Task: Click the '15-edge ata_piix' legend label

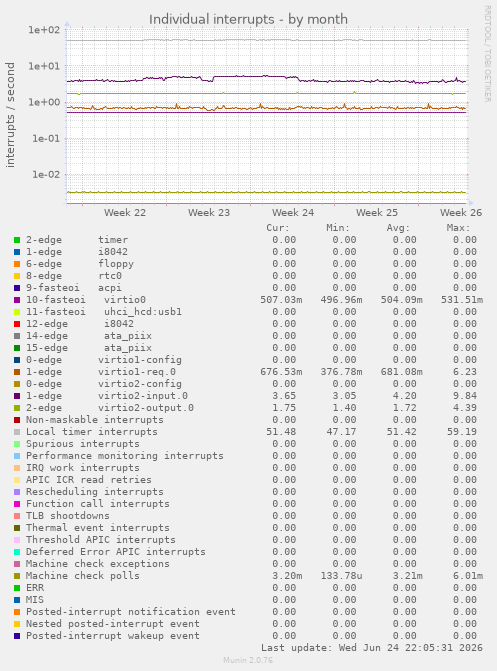Action: tap(89, 348)
